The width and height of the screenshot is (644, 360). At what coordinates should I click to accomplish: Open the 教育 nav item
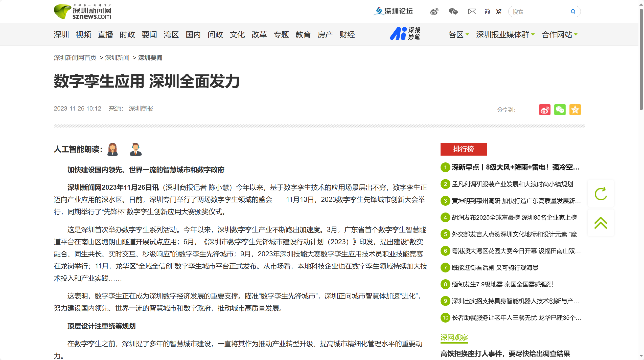pyautogui.click(x=303, y=34)
